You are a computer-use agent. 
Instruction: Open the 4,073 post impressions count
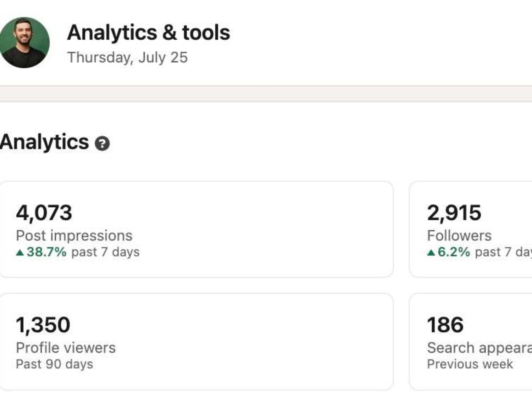44,213
